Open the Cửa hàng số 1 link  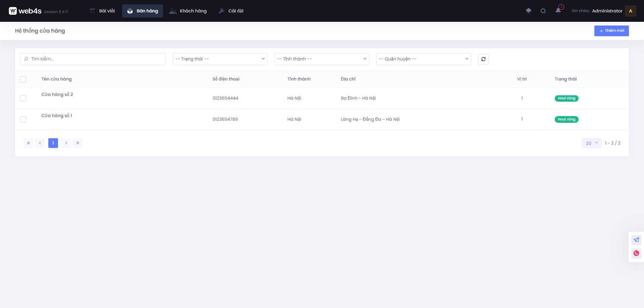coord(57,115)
